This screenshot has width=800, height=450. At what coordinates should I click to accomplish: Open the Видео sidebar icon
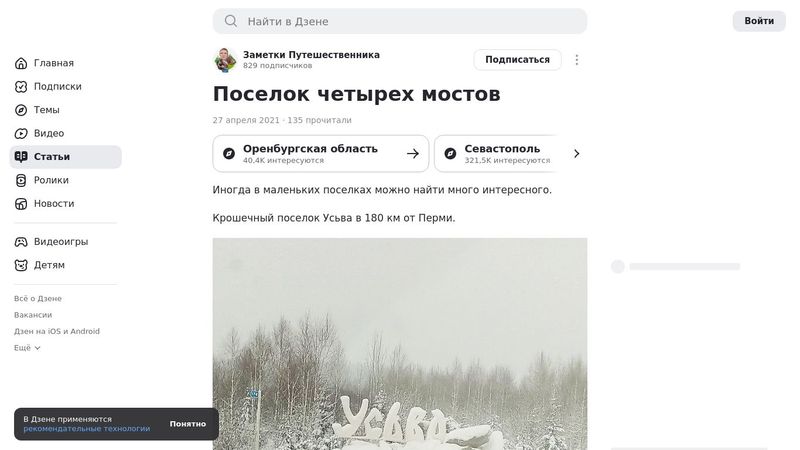coord(21,134)
